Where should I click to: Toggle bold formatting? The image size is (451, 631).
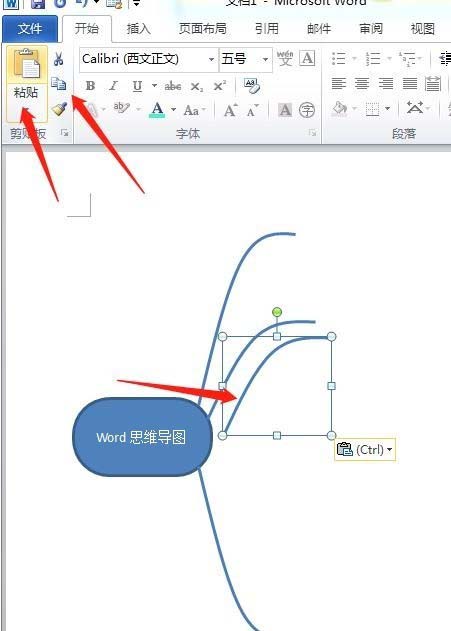pos(91,86)
